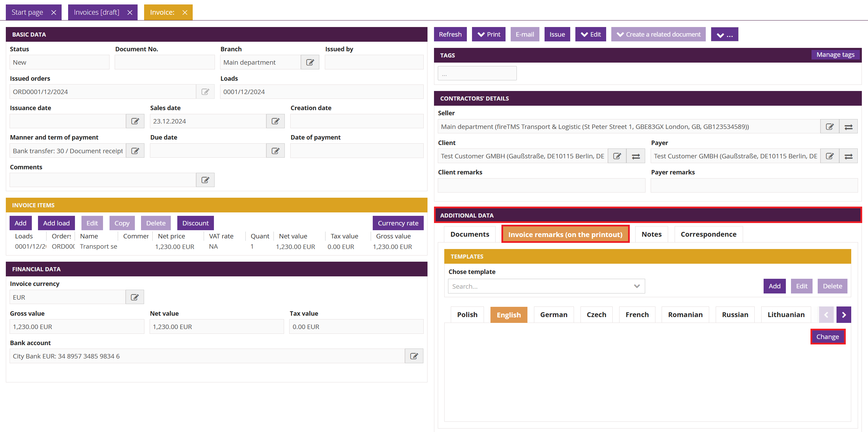Open the Edit dropdown in top toolbar
The height and width of the screenshot is (432, 868).
[x=590, y=35]
